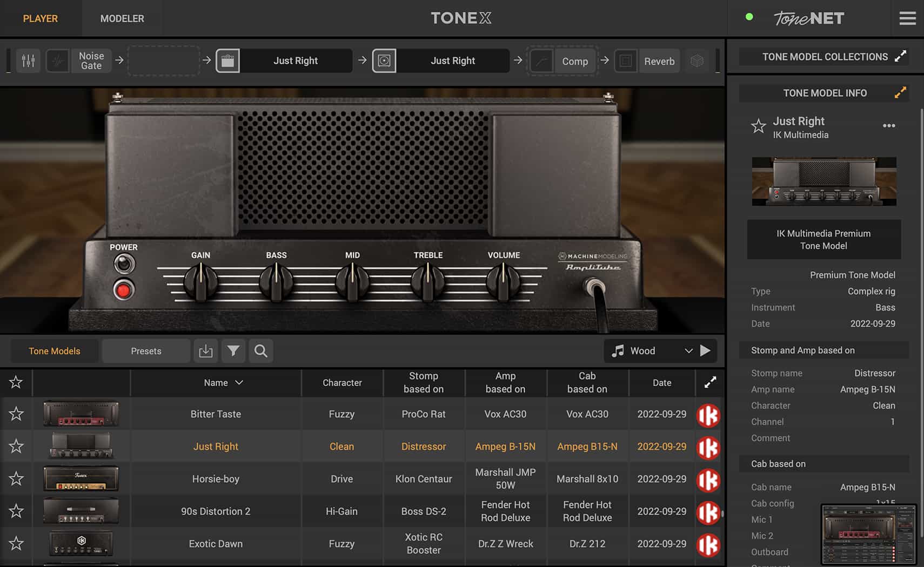Image resolution: width=924 pixels, height=567 pixels.
Task: Sort by the Date column header
Action: [662, 382]
